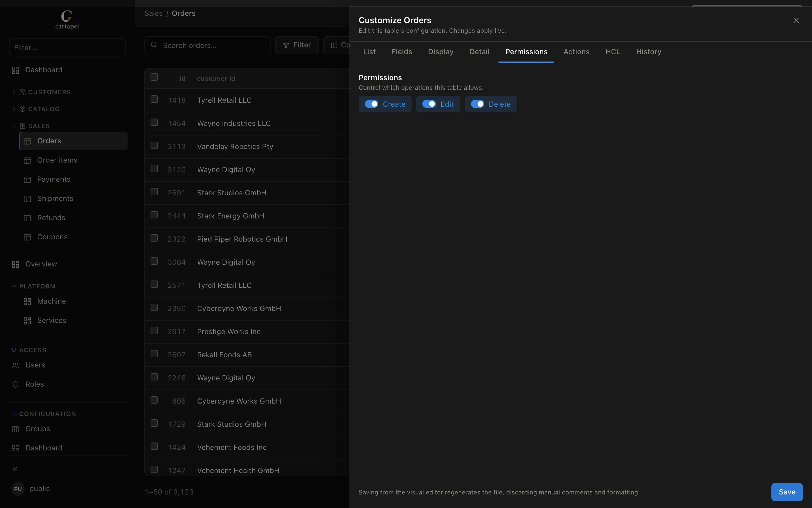Image resolution: width=812 pixels, height=508 pixels.
Task: Click the cartapel logo
Action: [x=67, y=20]
